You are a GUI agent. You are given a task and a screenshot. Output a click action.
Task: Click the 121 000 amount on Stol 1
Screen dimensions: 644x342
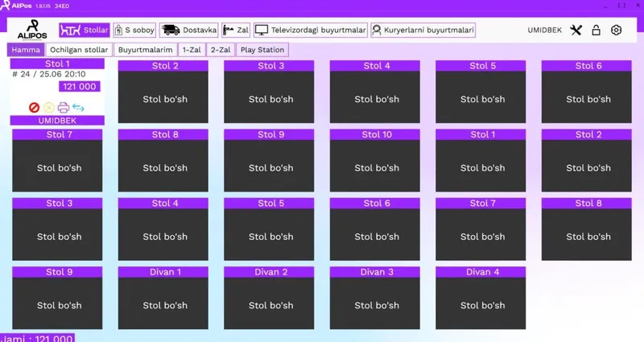coord(79,87)
